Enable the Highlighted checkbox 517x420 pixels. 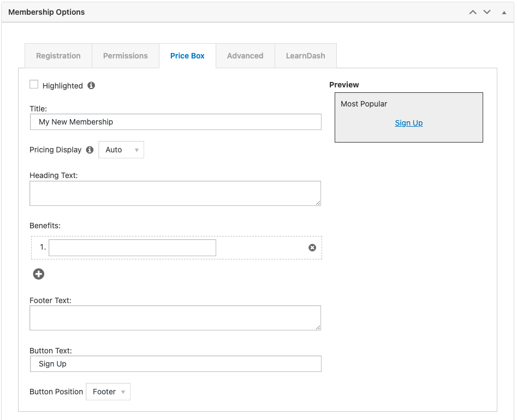34,85
